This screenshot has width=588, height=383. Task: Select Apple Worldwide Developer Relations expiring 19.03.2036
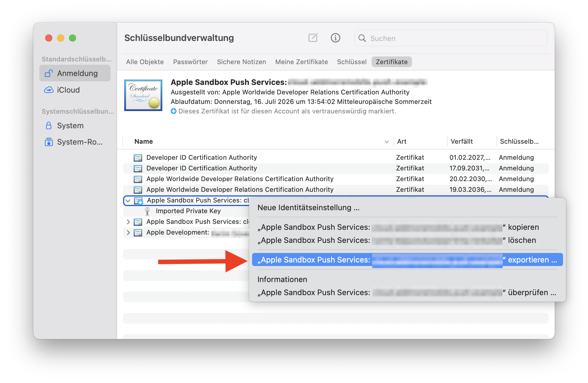pyautogui.click(x=336, y=189)
